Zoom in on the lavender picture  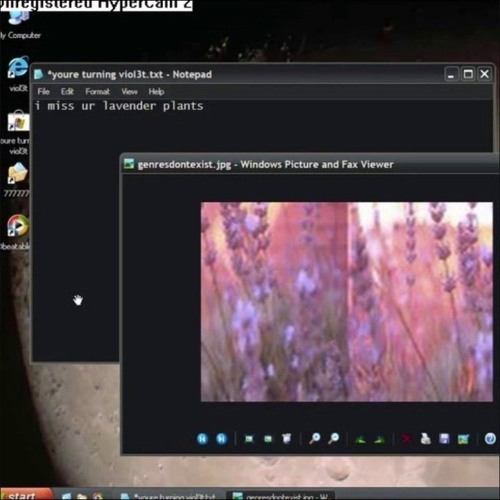pyautogui.click(x=315, y=438)
